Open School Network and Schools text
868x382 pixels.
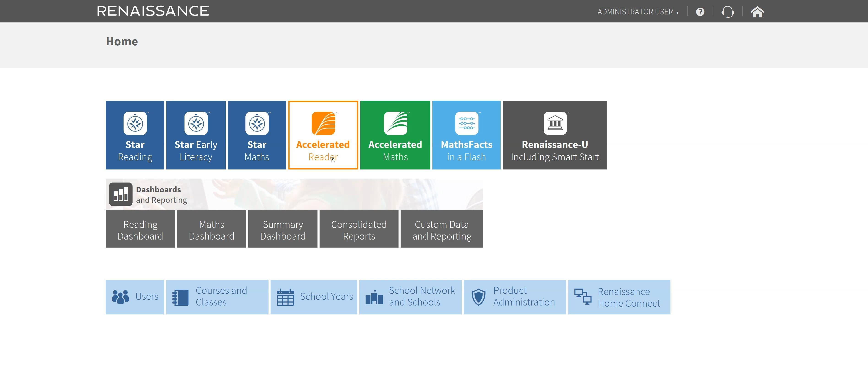[422, 296]
